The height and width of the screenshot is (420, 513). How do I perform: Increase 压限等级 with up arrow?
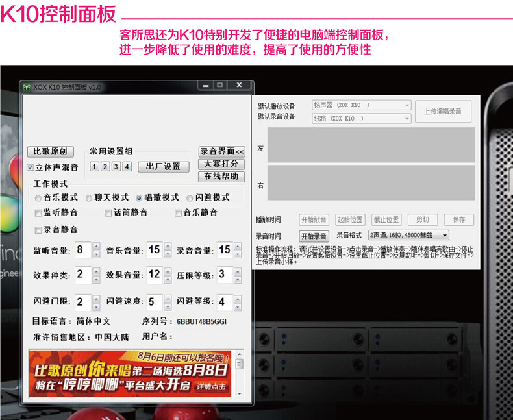click(x=238, y=271)
